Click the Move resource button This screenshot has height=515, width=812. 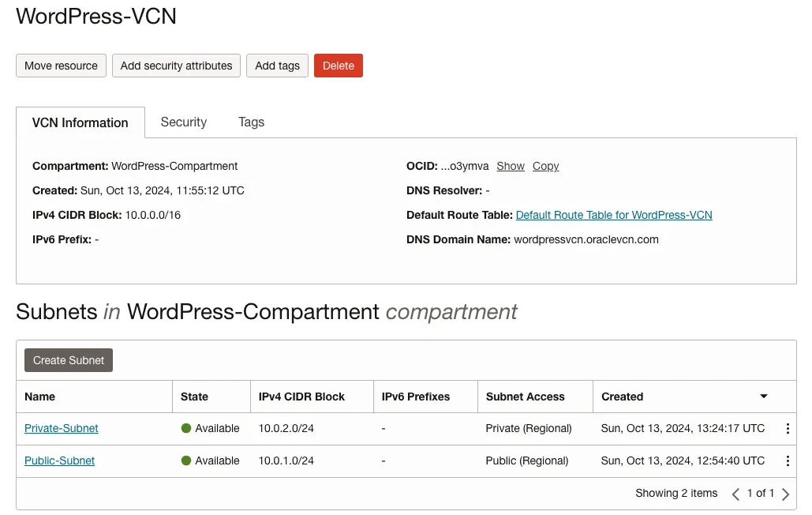coord(61,66)
